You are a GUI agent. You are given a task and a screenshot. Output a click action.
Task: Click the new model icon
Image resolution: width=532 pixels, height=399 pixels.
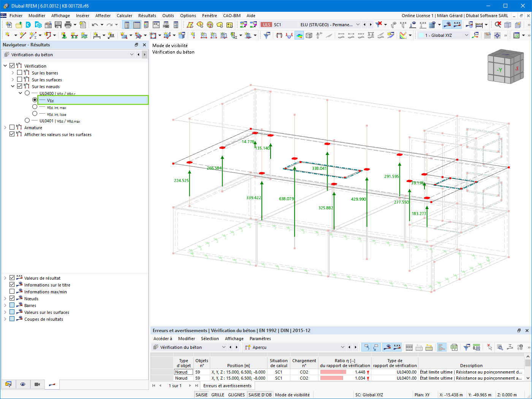click(x=9, y=25)
